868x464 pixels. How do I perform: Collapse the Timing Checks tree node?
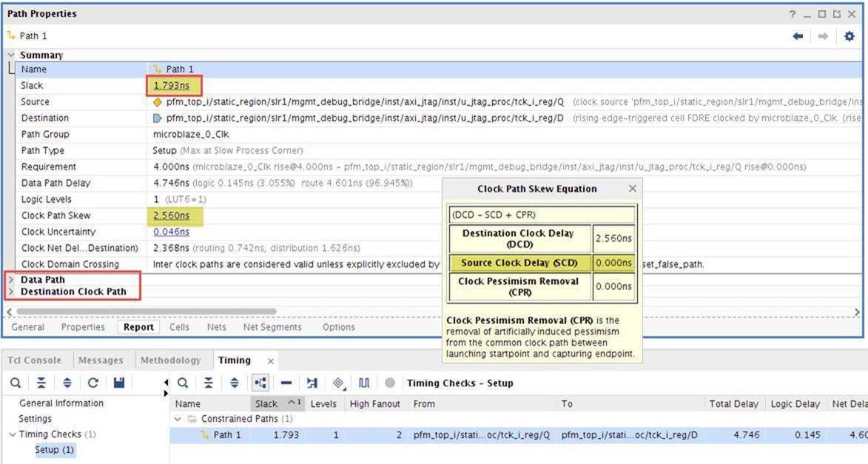[12, 434]
